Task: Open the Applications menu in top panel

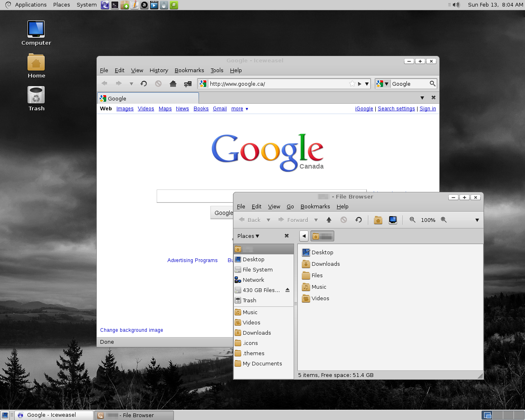Action: coord(31,5)
